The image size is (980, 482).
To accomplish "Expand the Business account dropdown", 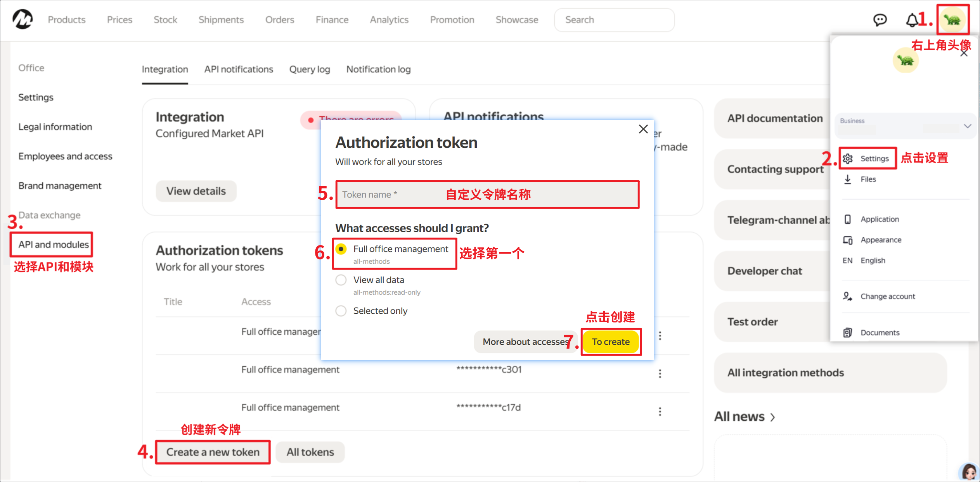I will tap(967, 126).
